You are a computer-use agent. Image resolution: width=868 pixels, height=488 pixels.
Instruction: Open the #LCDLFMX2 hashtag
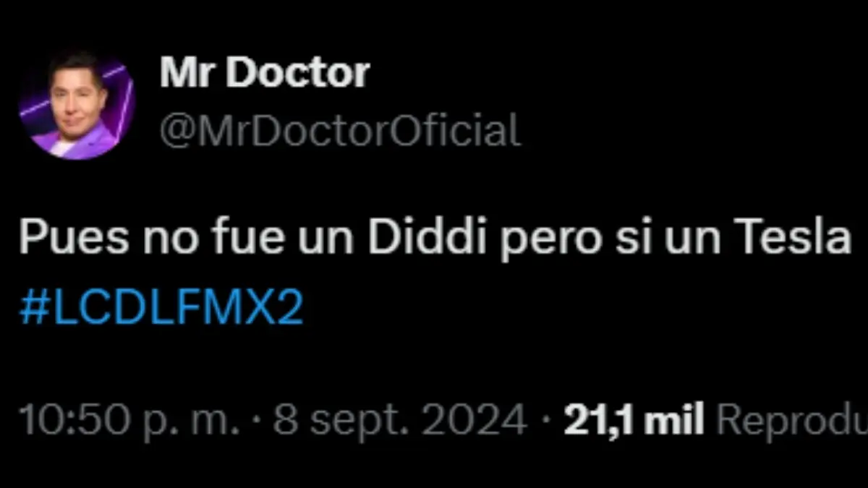pos(161,309)
